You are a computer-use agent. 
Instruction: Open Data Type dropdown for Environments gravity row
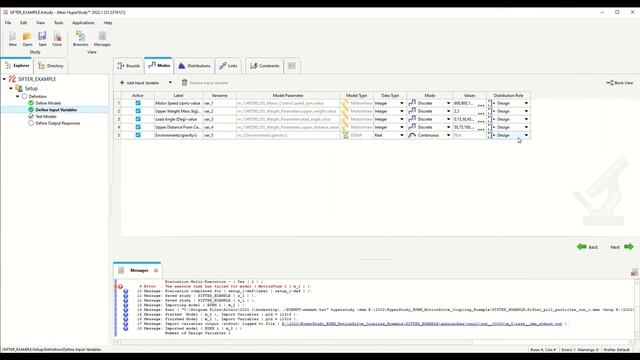tap(402, 135)
